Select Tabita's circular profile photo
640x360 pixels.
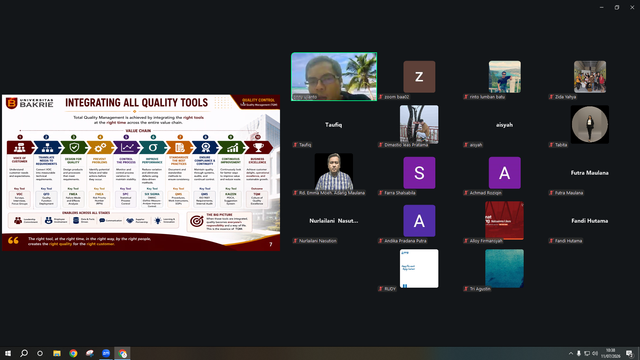[x=590, y=124]
